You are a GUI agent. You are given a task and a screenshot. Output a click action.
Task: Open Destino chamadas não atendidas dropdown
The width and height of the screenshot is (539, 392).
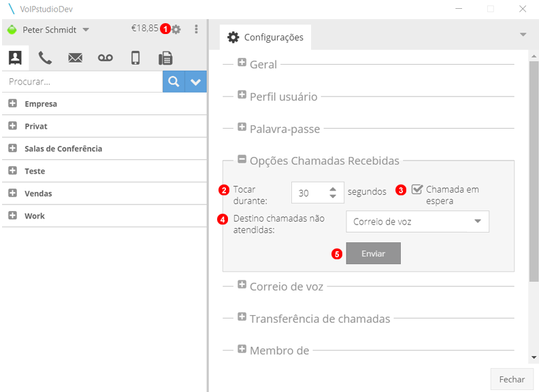coord(417,221)
